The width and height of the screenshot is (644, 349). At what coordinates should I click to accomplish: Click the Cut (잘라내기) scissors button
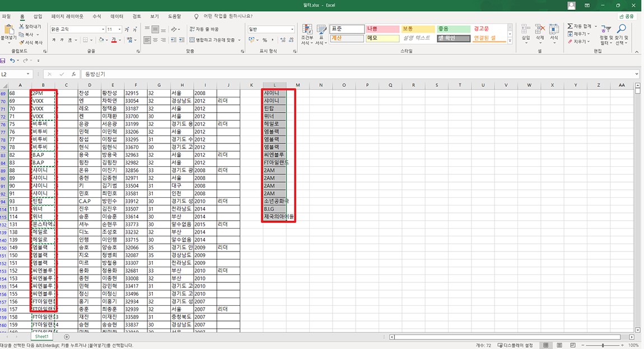point(30,26)
